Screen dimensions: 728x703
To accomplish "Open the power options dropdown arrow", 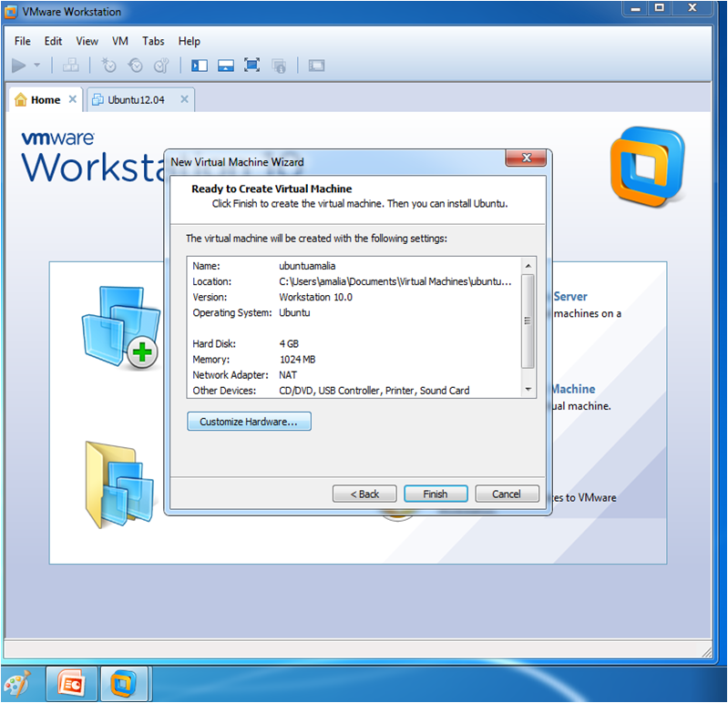I will pyautogui.click(x=37, y=66).
